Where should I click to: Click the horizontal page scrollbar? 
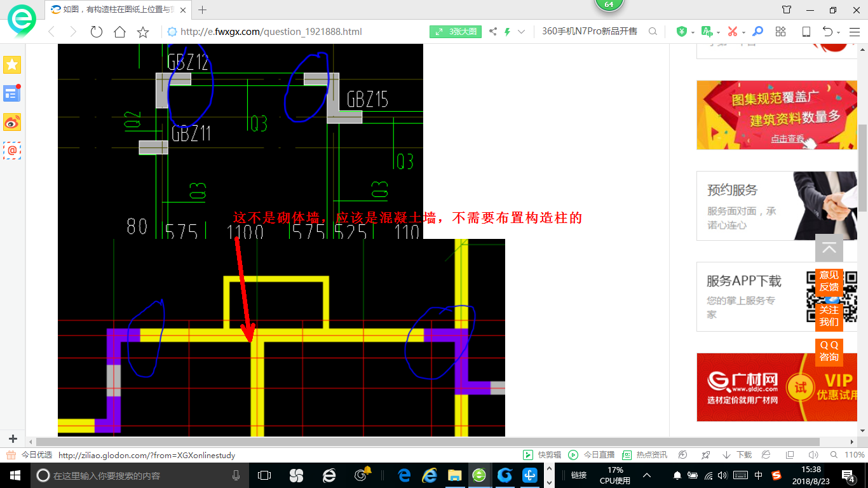click(428, 442)
